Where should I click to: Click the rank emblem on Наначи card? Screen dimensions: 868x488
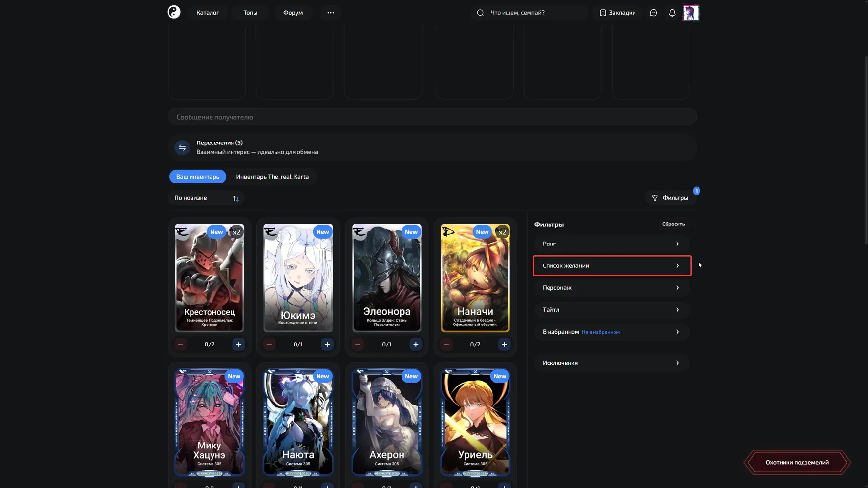448,232
